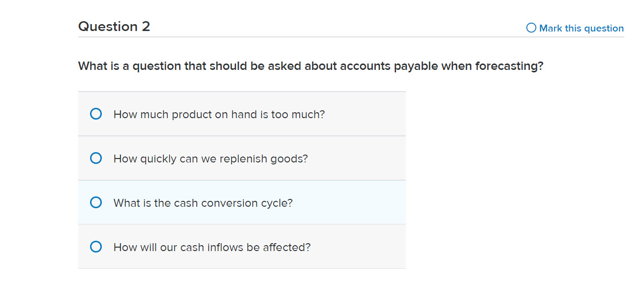Click the question prompt text about accounts payable
The height and width of the screenshot is (287, 644).
(311, 65)
